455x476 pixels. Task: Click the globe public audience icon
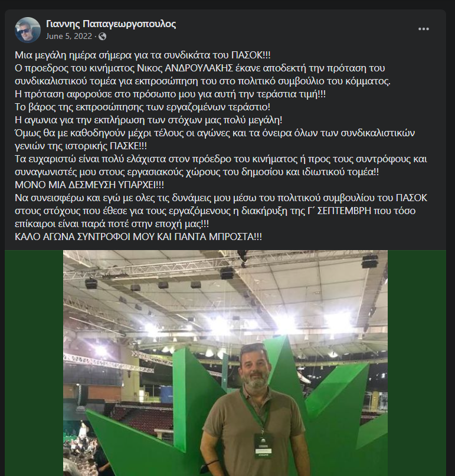pyautogui.click(x=102, y=37)
